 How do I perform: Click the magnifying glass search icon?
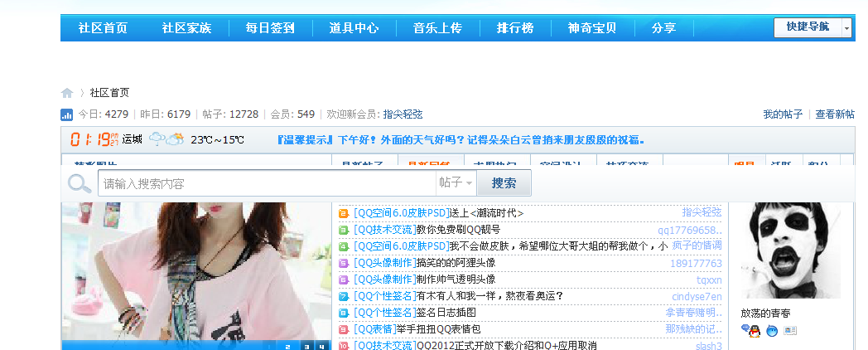(80, 183)
